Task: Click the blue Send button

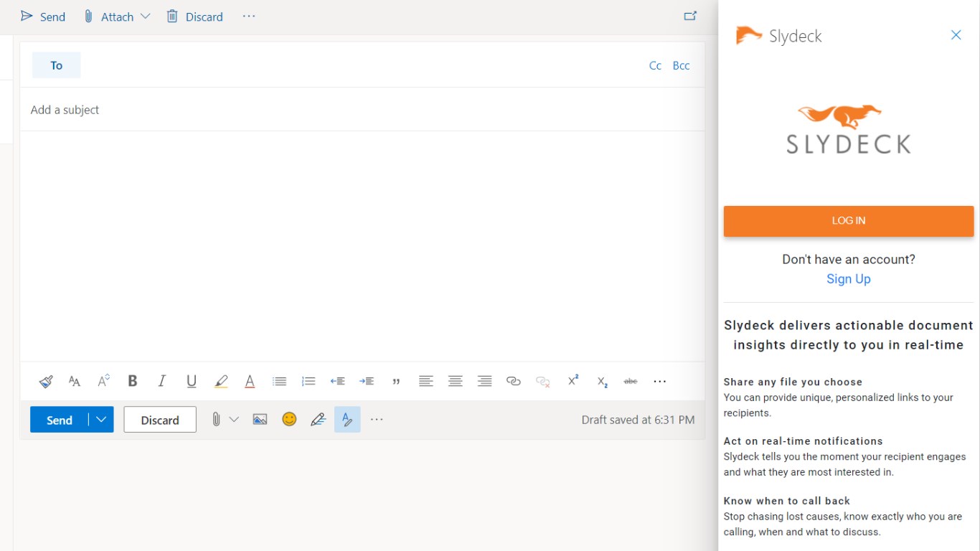Action: (60, 420)
